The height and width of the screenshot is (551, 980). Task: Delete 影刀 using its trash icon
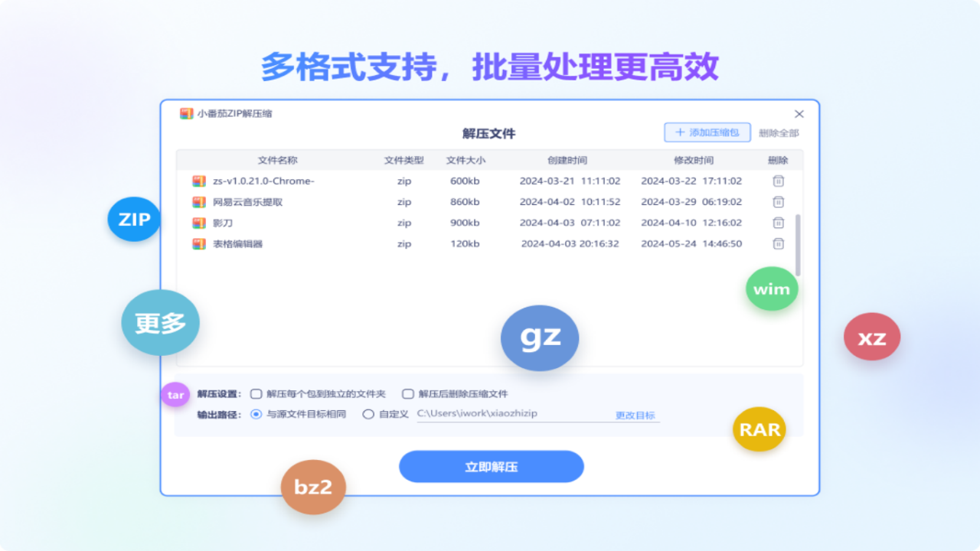click(x=778, y=223)
